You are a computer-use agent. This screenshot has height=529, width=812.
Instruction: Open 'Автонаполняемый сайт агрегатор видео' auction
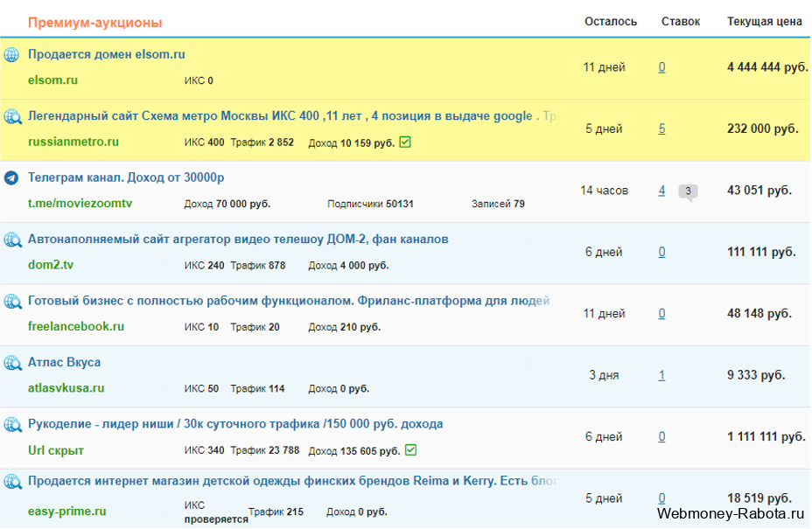click(x=238, y=239)
